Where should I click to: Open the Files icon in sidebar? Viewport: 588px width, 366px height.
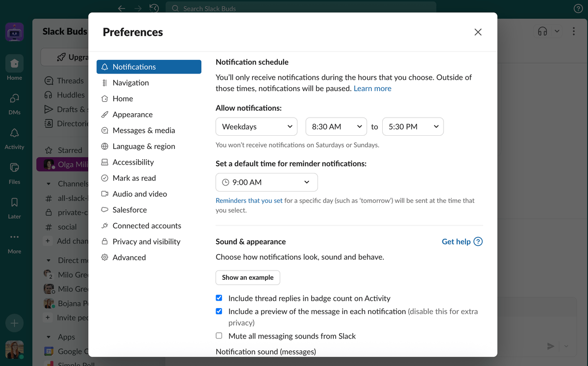pyautogui.click(x=14, y=168)
